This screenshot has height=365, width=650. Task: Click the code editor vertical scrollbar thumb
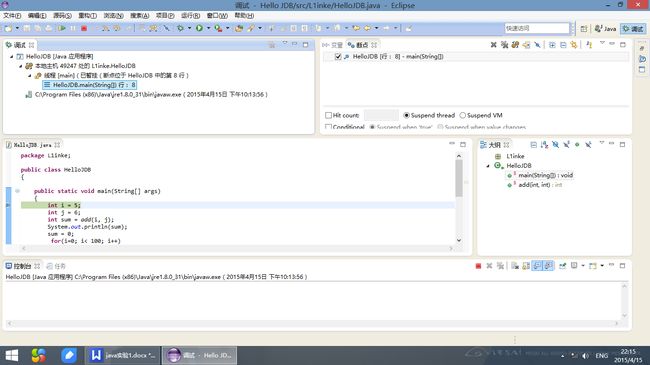pyautogui.click(x=459, y=178)
